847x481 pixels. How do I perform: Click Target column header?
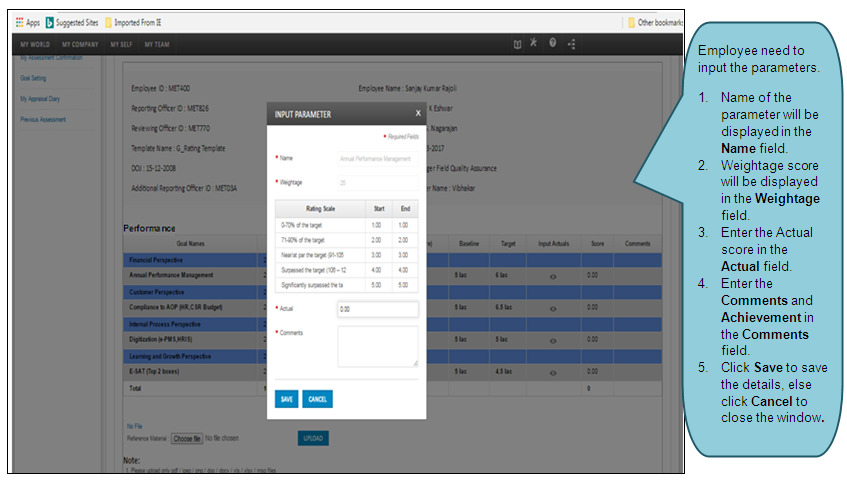(x=508, y=244)
